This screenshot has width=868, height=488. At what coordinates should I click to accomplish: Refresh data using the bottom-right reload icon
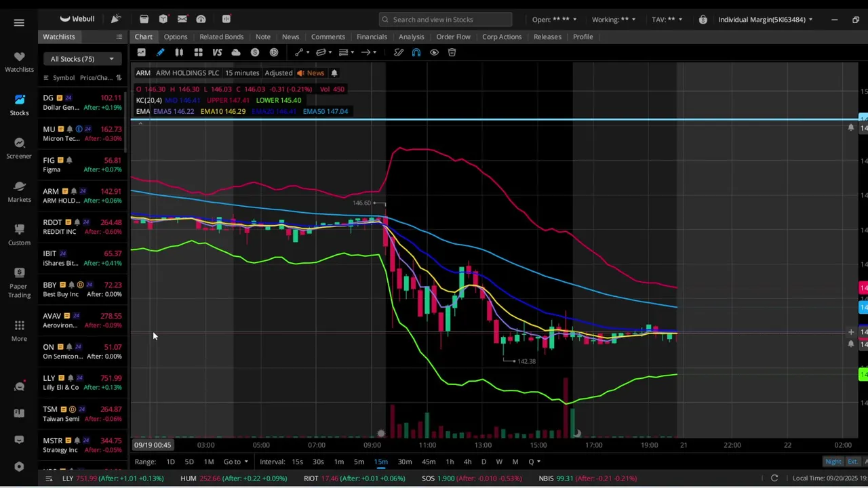[x=774, y=479]
